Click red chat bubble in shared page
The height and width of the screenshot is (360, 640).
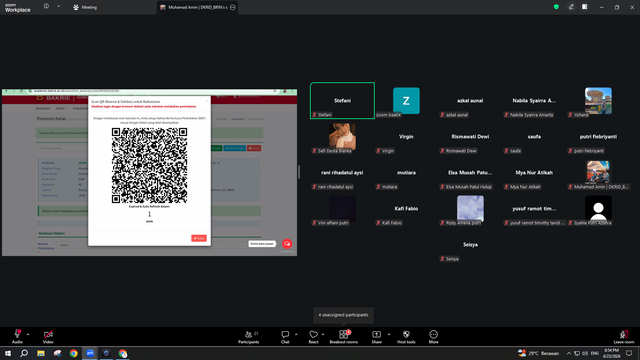(x=287, y=244)
